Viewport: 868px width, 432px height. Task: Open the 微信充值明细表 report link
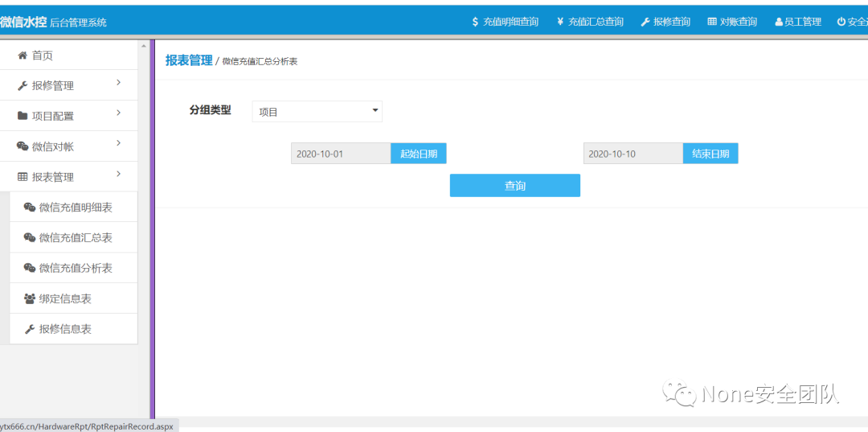pos(74,207)
